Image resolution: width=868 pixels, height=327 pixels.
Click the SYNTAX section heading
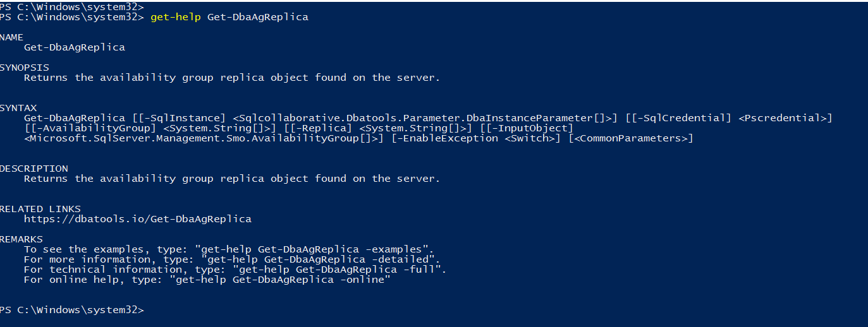18,108
